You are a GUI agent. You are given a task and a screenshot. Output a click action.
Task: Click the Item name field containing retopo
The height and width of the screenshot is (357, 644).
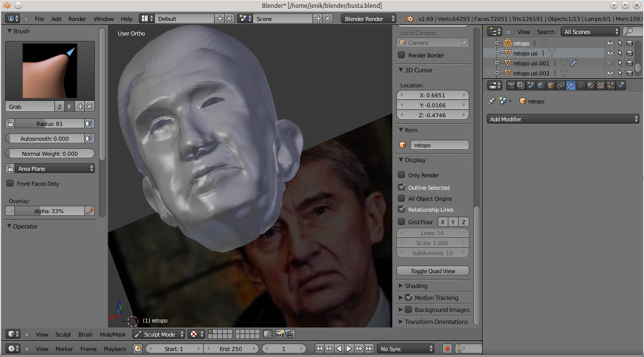(439, 145)
